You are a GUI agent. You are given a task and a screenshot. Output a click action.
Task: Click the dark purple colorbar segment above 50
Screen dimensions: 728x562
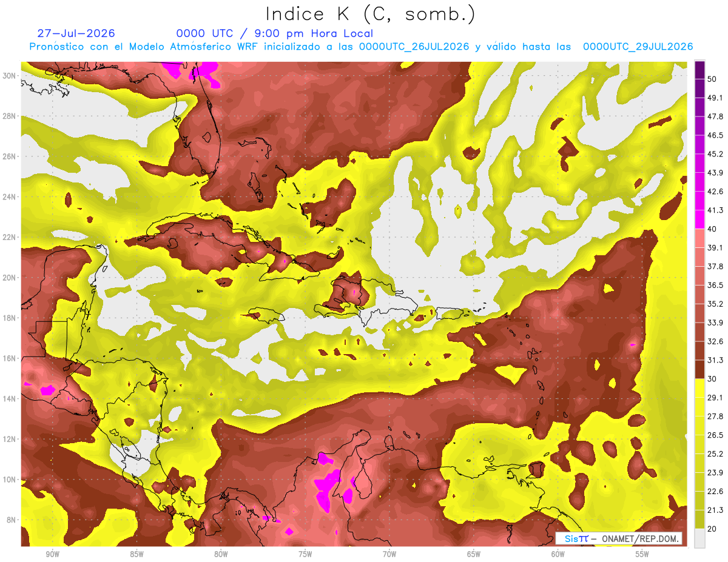click(699, 69)
